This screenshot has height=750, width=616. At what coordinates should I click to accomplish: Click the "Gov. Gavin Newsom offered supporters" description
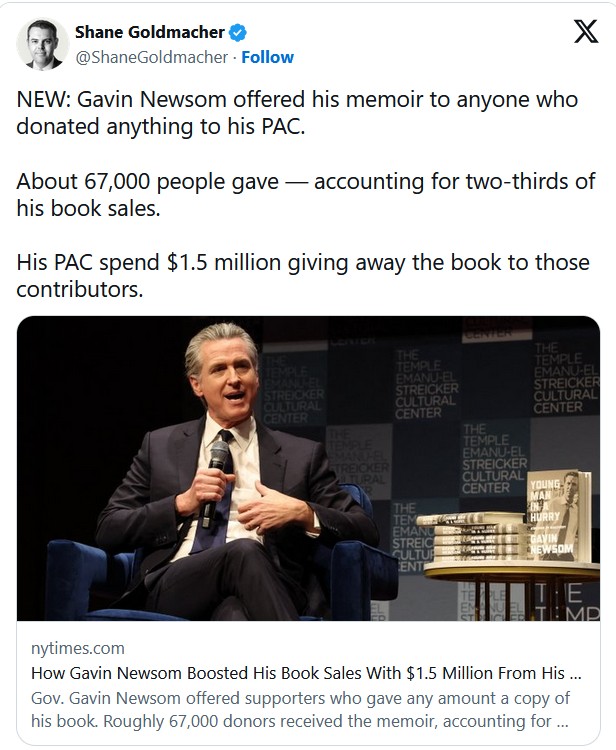pyautogui.click(x=300, y=707)
